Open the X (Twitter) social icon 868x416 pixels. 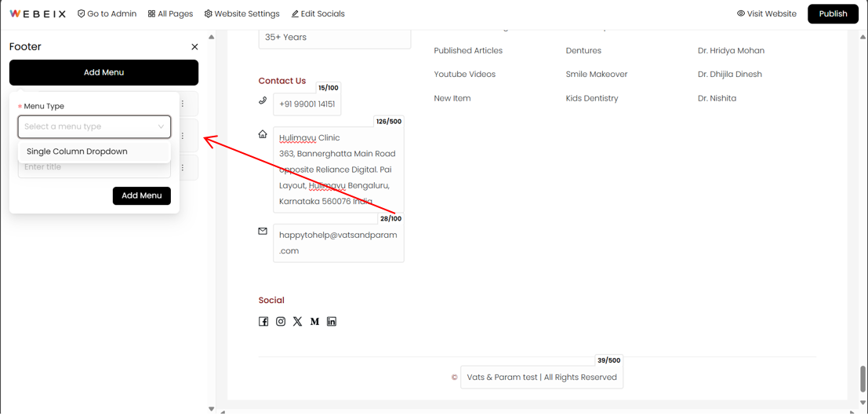[298, 321]
